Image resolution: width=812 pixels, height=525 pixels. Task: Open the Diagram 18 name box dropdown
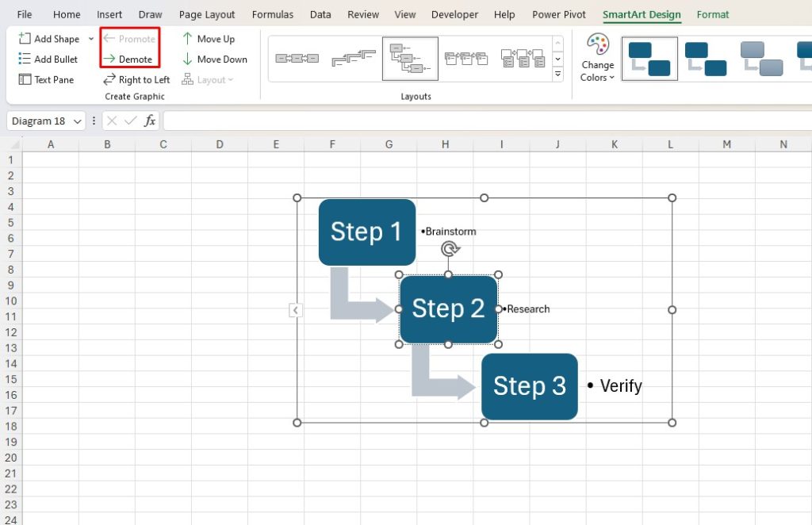pyautogui.click(x=79, y=121)
